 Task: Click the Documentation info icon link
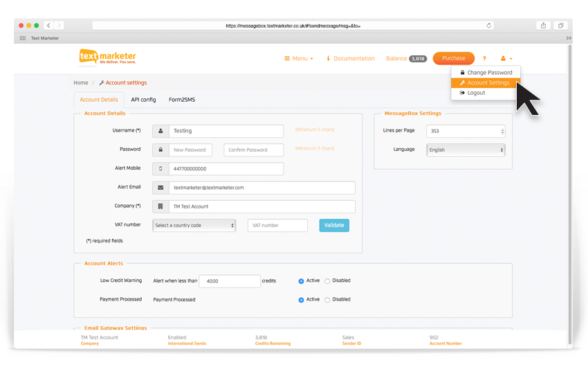[x=351, y=59]
